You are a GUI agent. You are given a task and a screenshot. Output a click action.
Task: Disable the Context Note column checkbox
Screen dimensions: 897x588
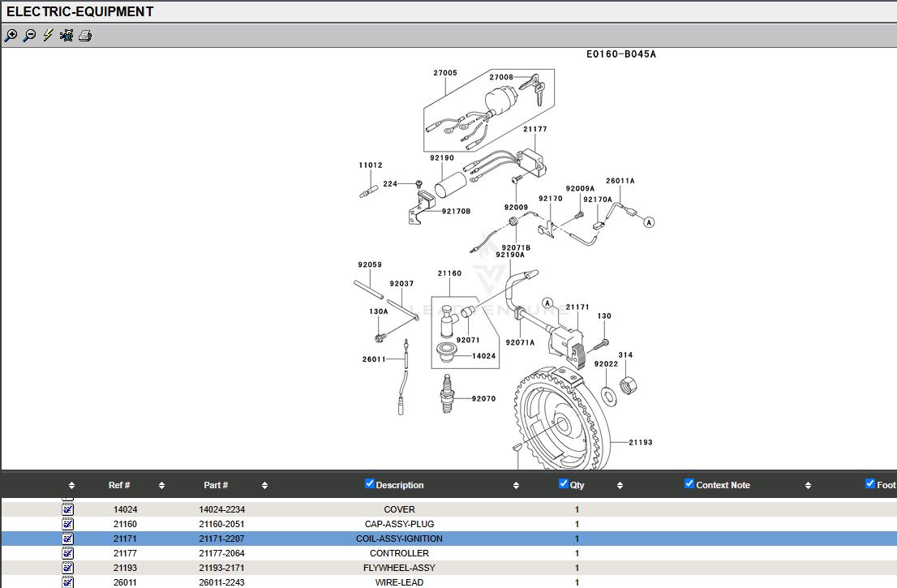[689, 484]
